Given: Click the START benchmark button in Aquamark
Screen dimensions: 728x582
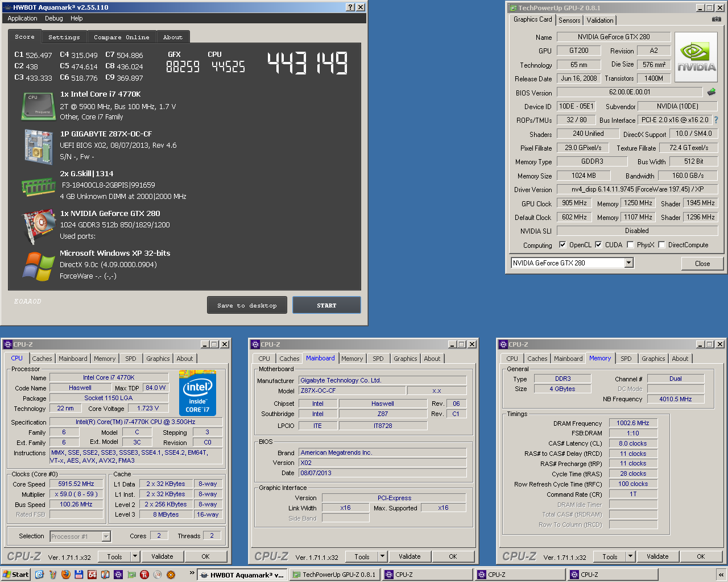Looking at the screenshot, I should 326,305.
